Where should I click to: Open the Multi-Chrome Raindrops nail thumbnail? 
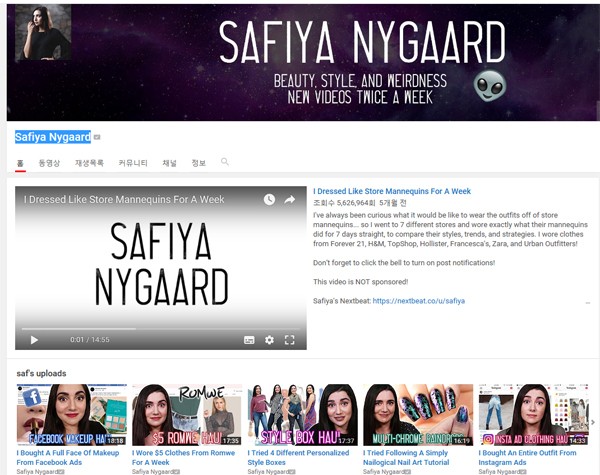click(418, 415)
